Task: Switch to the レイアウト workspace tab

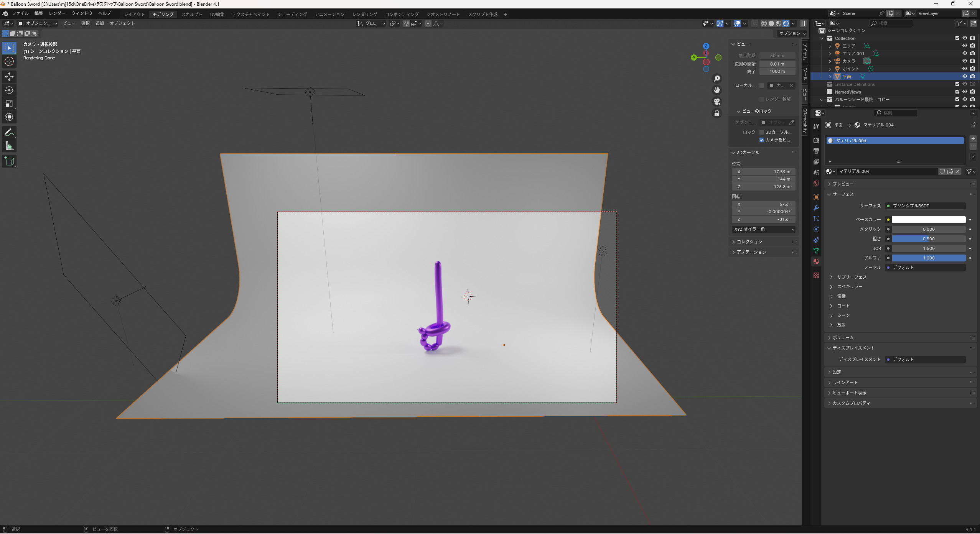Action: (134, 14)
